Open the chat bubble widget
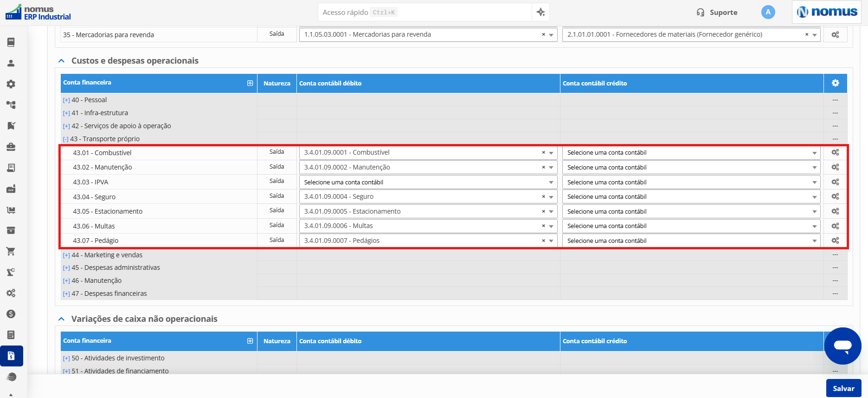The image size is (868, 398). coord(842,346)
